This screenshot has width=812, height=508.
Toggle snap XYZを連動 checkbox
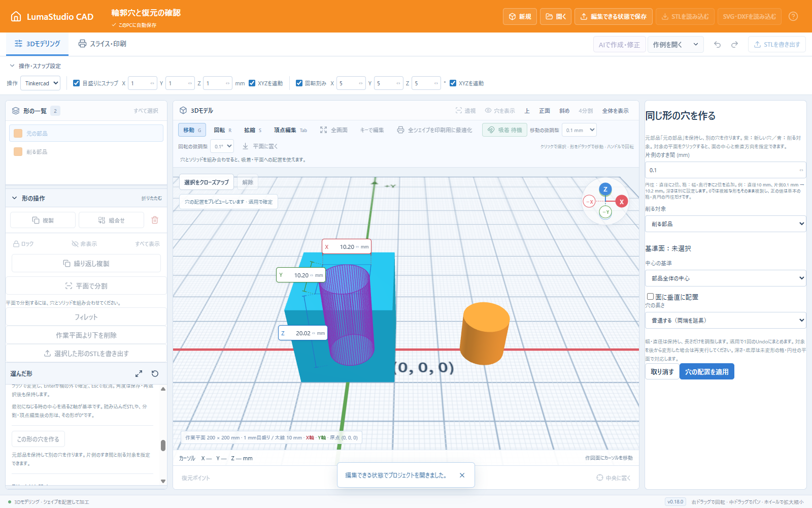pyautogui.click(x=252, y=83)
